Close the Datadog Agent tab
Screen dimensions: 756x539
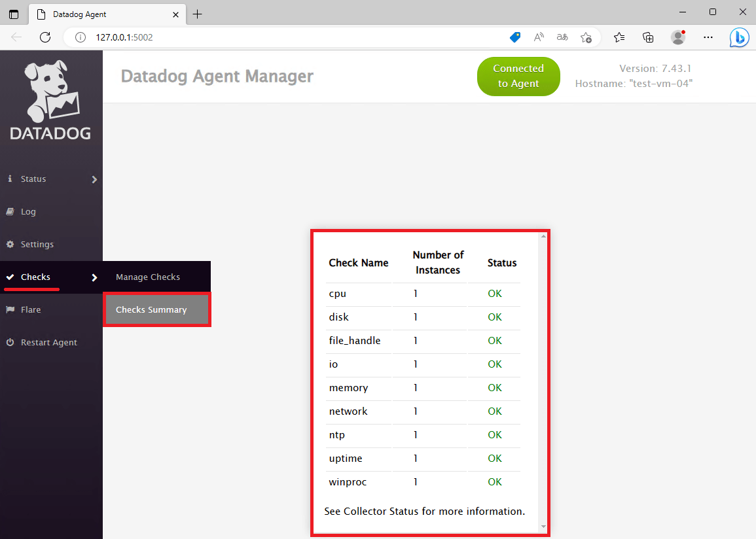pos(175,14)
